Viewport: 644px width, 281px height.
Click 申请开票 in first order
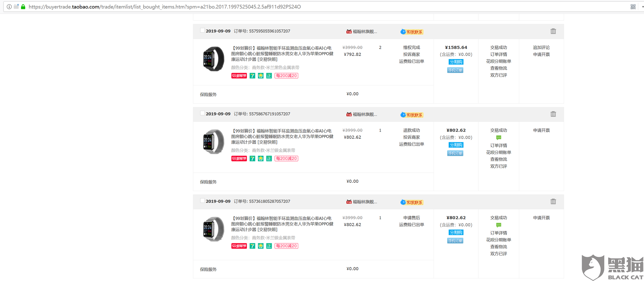541,54
